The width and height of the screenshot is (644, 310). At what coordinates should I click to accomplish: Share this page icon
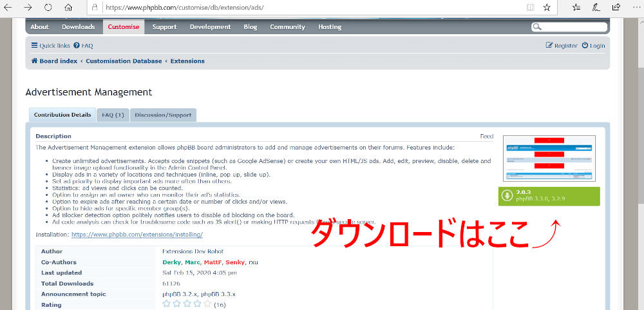click(x=616, y=7)
